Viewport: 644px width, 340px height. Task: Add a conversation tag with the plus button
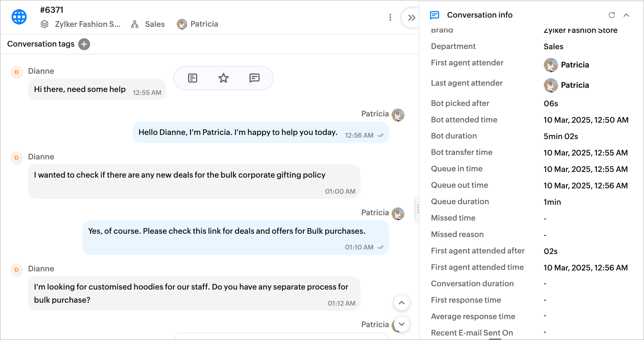tap(84, 44)
